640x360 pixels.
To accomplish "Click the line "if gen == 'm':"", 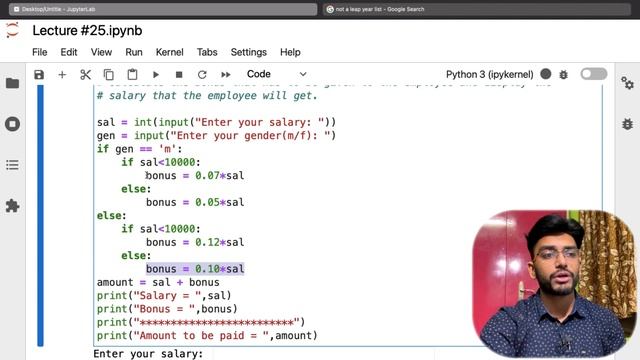I will coord(139,149).
